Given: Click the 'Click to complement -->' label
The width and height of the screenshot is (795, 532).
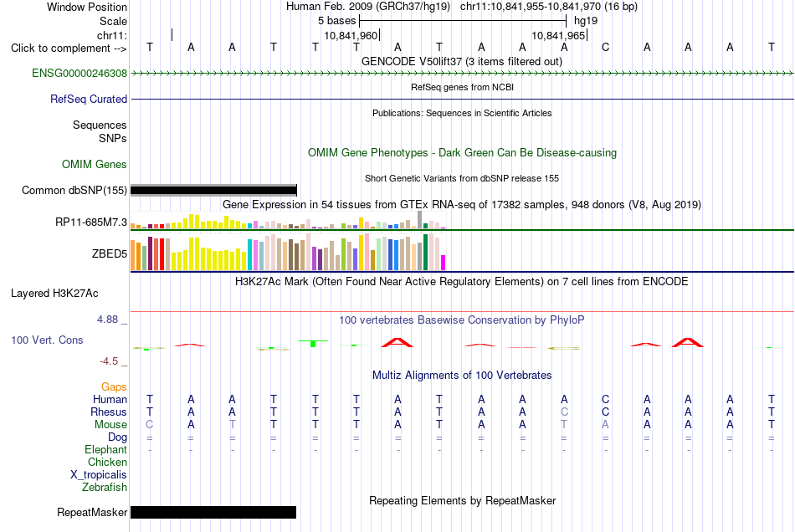Looking at the screenshot, I should (x=69, y=49).
